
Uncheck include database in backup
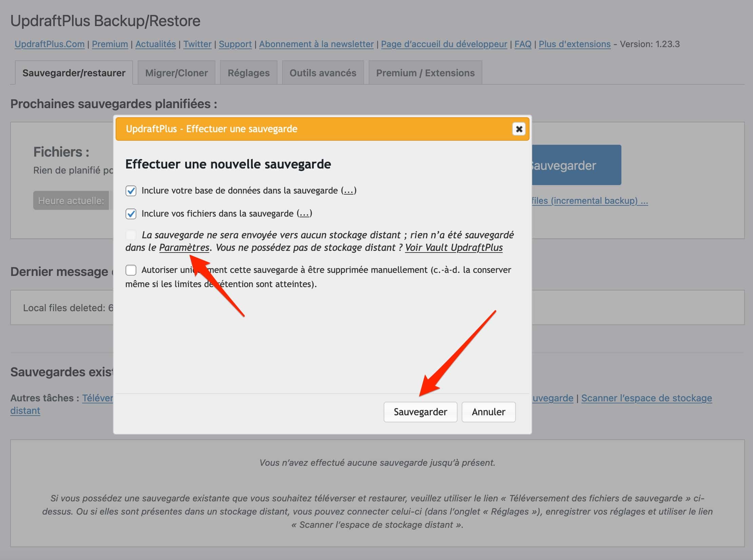click(131, 191)
